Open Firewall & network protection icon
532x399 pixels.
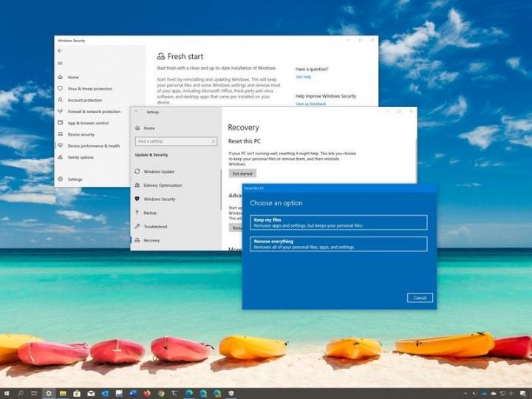click(61, 112)
